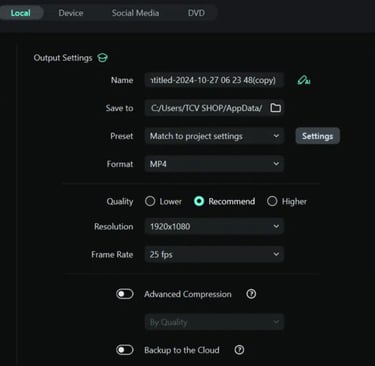Open the DVD tab
The height and width of the screenshot is (366, 375).
(x=196, y=13)
